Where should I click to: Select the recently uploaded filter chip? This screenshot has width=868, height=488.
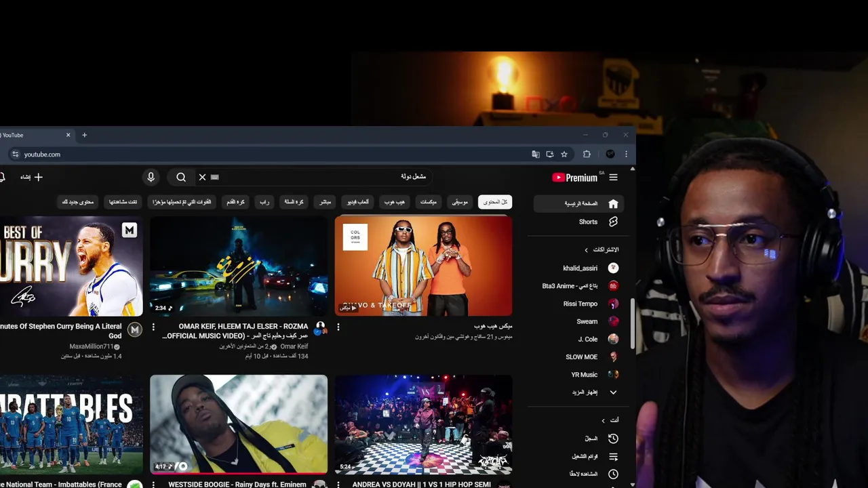click(182, 202)
